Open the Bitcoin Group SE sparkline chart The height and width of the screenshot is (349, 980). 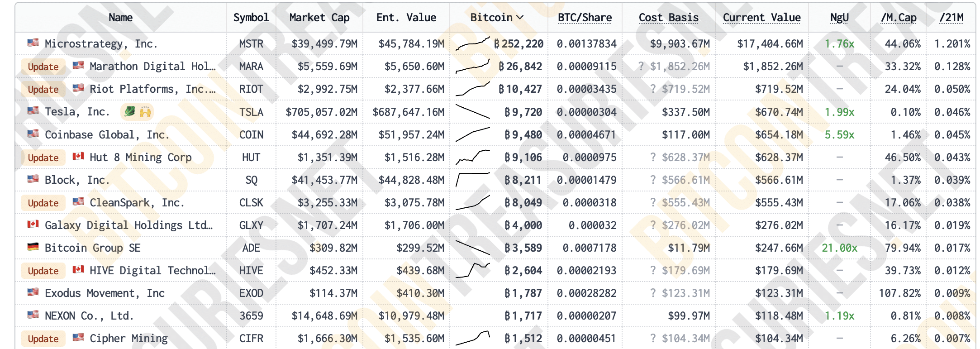coord(473,248)
